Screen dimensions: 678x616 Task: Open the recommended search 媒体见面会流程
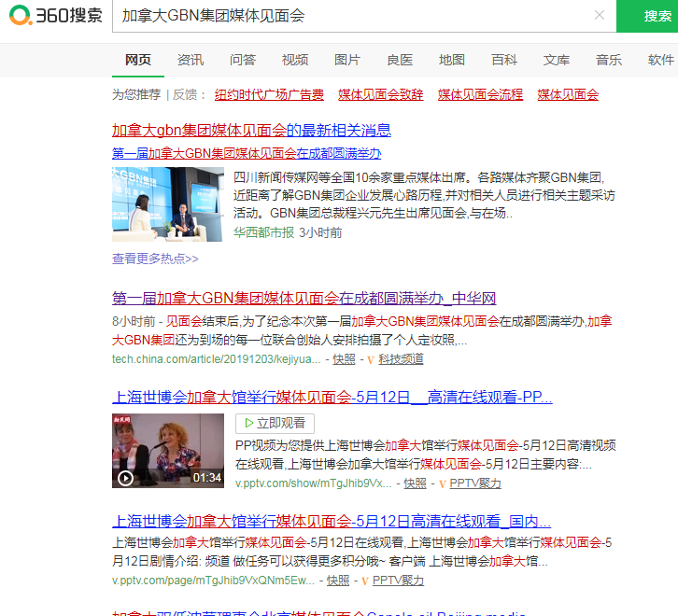click(481, 94)
